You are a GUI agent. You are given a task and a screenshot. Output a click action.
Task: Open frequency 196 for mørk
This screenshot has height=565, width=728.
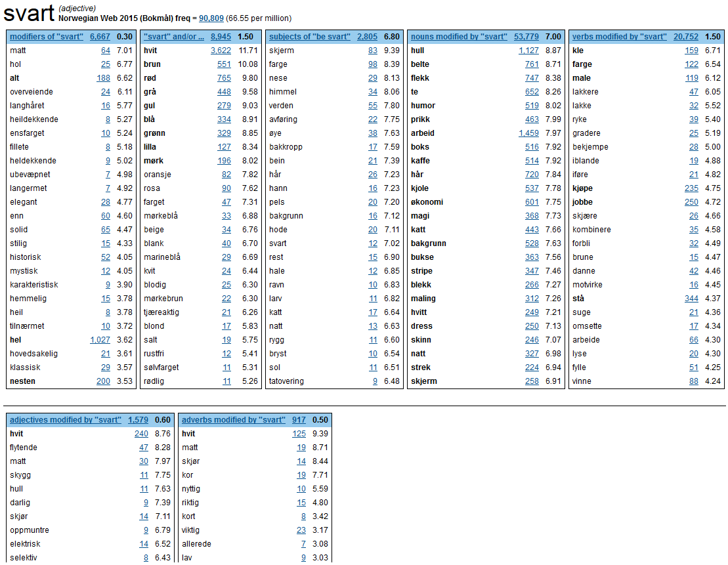(x=224, y=161)
